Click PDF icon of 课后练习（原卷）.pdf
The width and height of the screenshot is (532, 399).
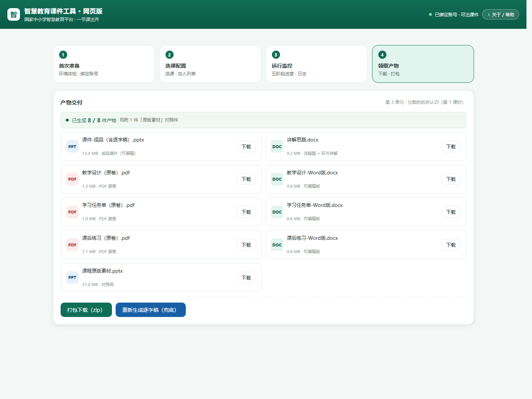pyautogui.click(x=72, y=245)
